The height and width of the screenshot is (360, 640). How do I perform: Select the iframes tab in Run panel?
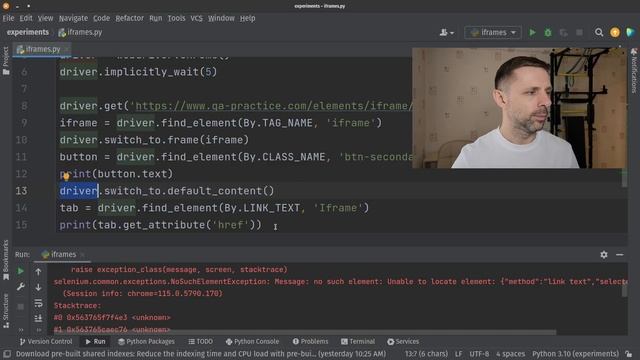click(59, 254)
